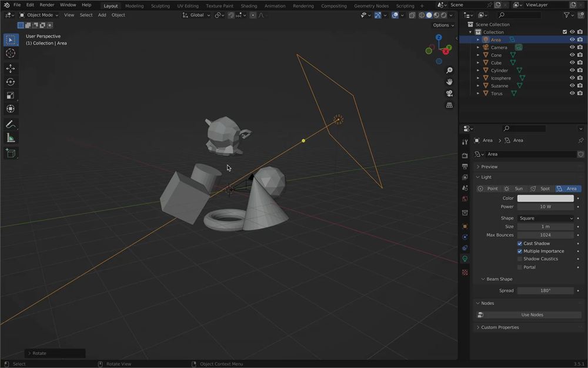Toggle camera view icon
The image size is (588, 368).
(x=449, y=94)
